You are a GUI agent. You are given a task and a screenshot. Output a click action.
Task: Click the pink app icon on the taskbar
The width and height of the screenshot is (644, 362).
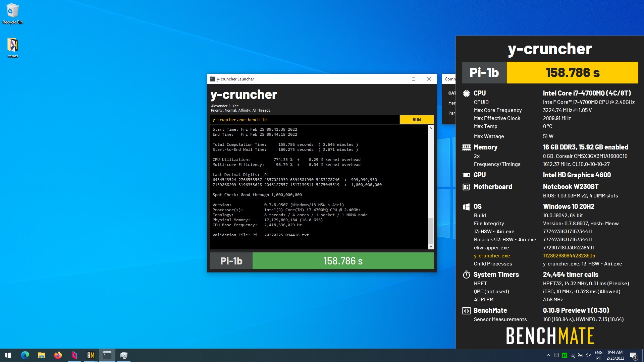click(x=74, y=355)
